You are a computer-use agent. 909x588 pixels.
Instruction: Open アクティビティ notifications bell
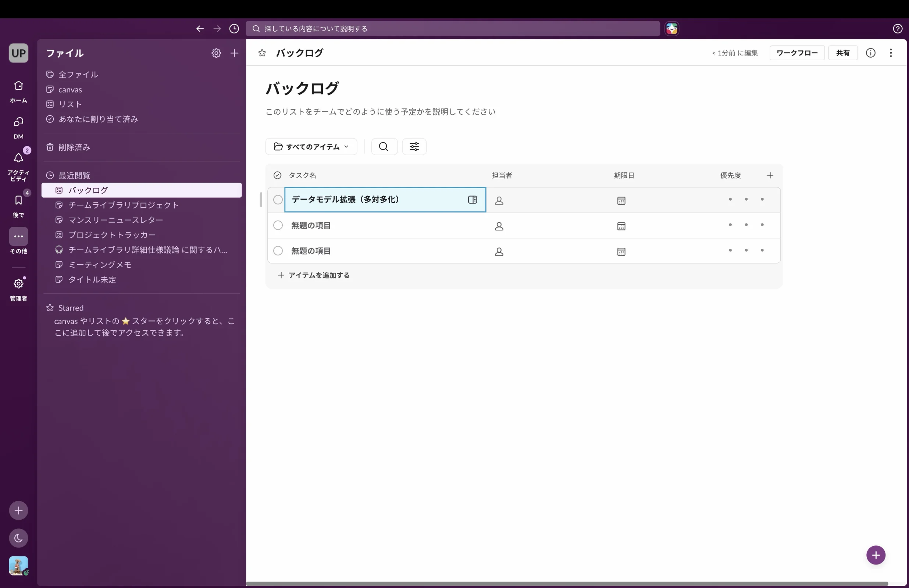18,165
